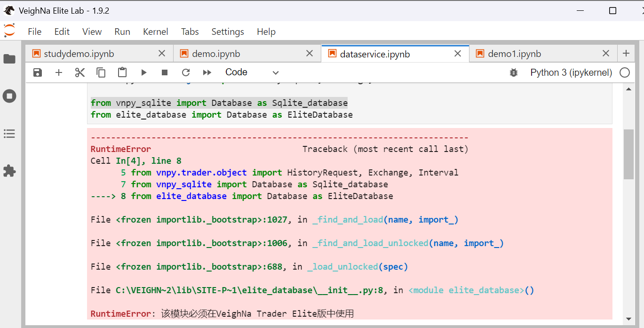
Task: Switch to the demo1.ipynb tab
Action: click(514, 54)
